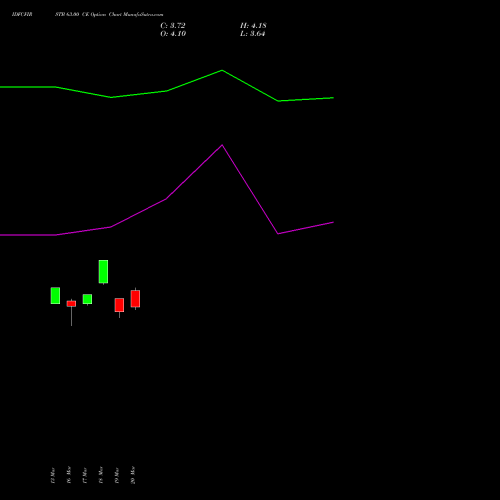500x500 pixels.
Task: Click the 19 Mar date label
Action: (117, 475)
